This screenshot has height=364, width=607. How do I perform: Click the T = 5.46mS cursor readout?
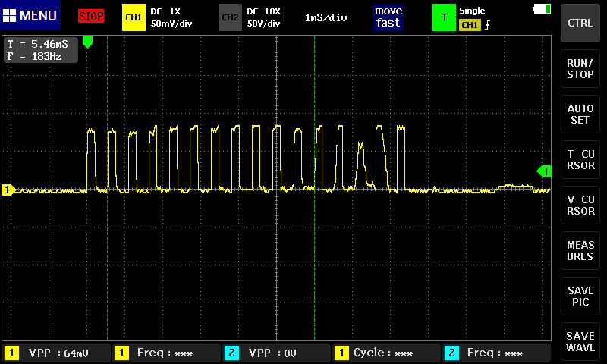pyautogui.click(x=38, y=44)
